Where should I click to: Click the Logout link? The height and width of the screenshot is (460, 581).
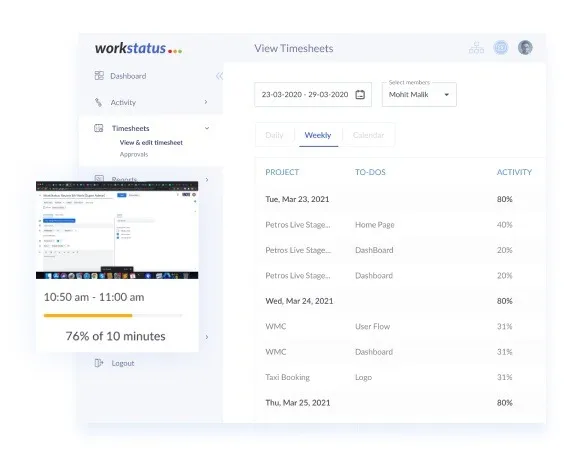pos(123,363)
